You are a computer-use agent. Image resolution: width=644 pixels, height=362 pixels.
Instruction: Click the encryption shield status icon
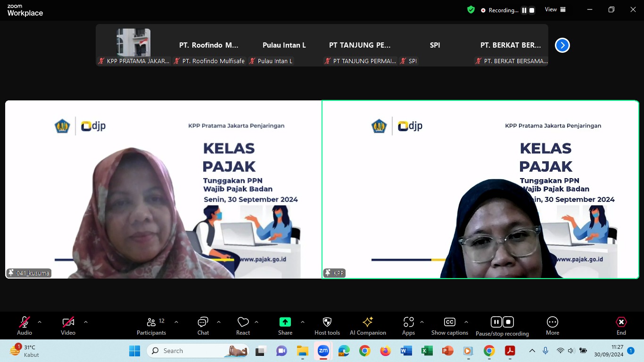click(471, 10)
